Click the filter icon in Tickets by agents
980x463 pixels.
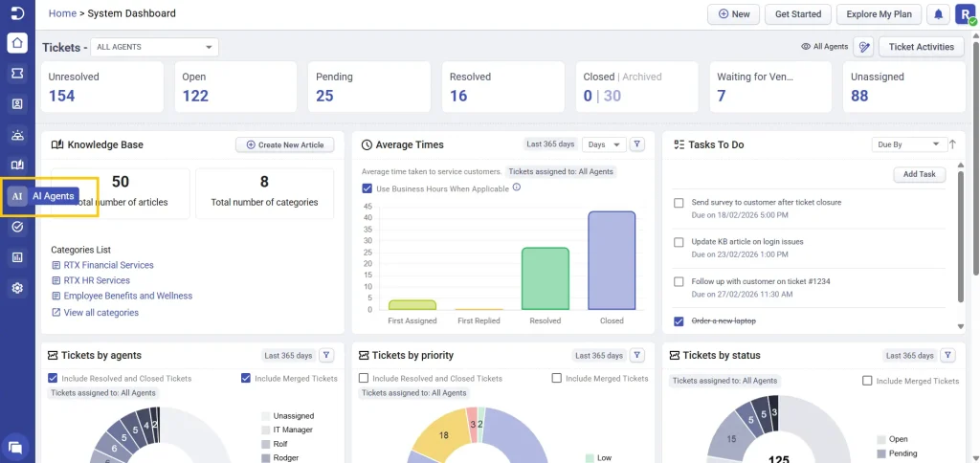click(327, 356)
